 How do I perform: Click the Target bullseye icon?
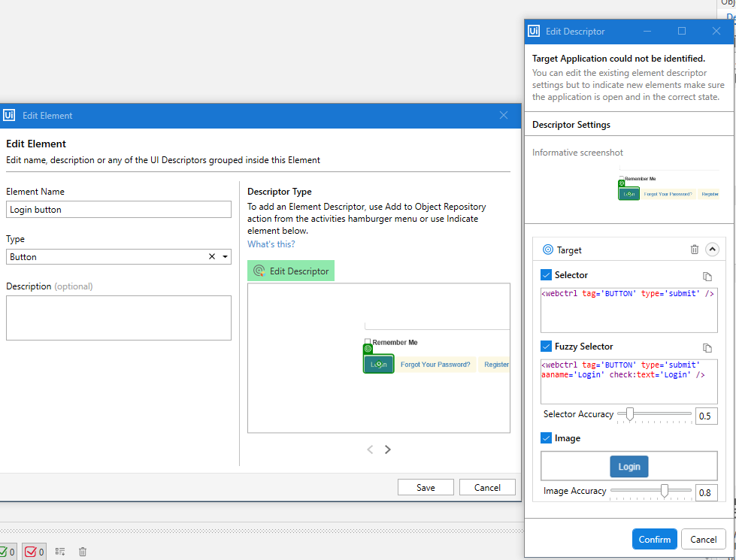547,250
